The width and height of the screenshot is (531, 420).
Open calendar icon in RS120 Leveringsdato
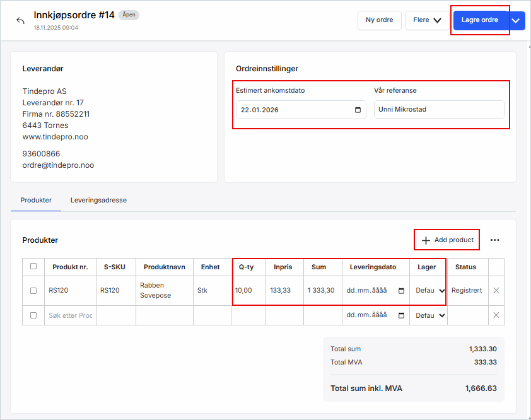[401, 291]
